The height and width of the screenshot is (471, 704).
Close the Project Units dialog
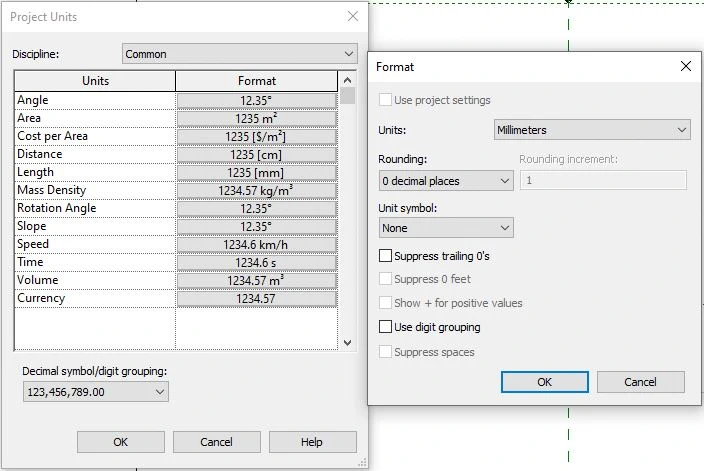pyautogui.click(x=352, y=17)
